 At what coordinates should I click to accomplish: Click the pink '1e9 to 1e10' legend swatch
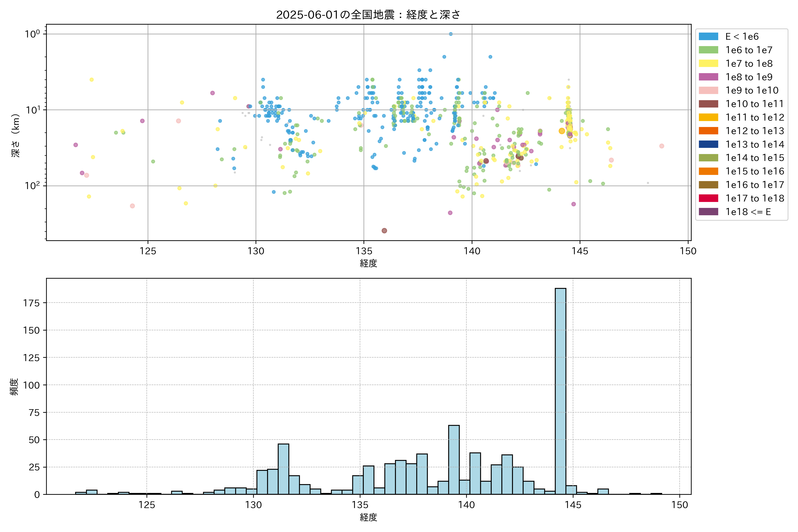708,90
